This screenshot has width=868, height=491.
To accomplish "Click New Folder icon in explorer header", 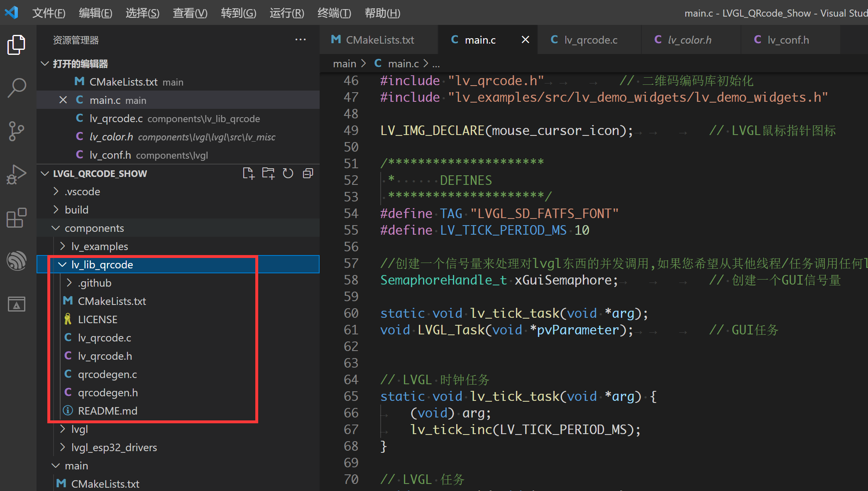I will pos(268,173).
